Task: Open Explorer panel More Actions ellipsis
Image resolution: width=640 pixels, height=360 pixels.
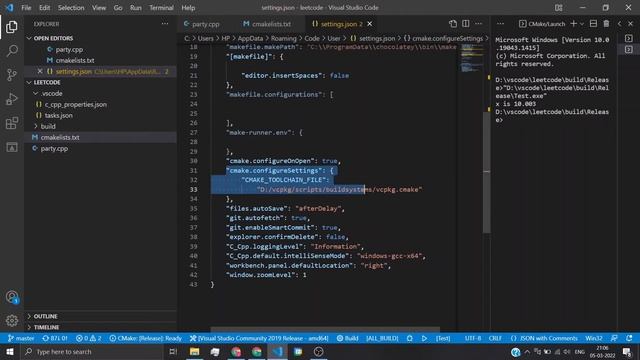Action: [x=165, y=24]
